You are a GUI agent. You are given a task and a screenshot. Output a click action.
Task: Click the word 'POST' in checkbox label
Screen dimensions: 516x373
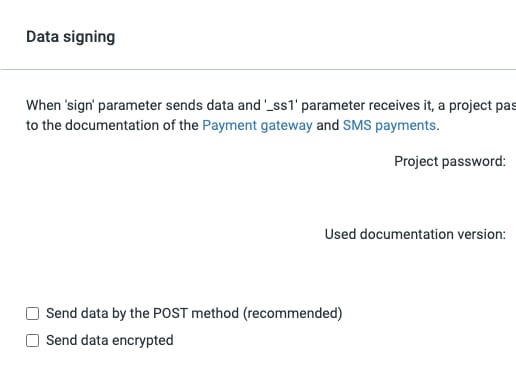point(170,314)
